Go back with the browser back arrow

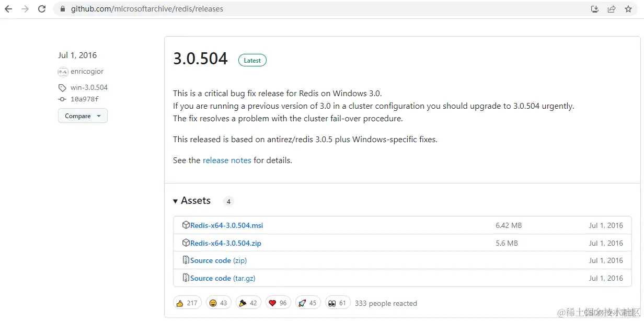click(x=8, y=9)
